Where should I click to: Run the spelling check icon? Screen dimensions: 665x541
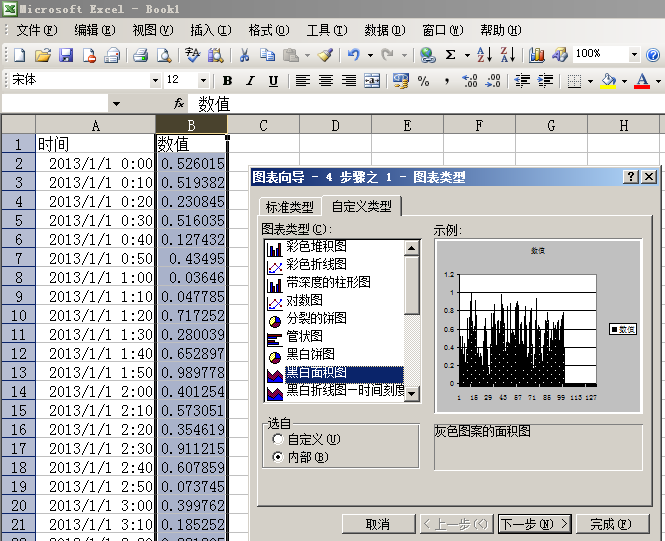[x=192, y=55]
